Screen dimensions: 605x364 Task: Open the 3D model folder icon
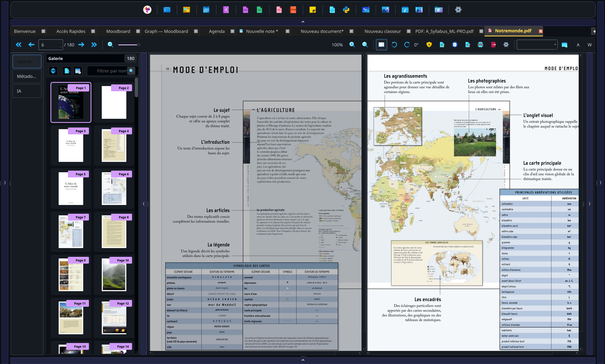click(x=439, y=10)
